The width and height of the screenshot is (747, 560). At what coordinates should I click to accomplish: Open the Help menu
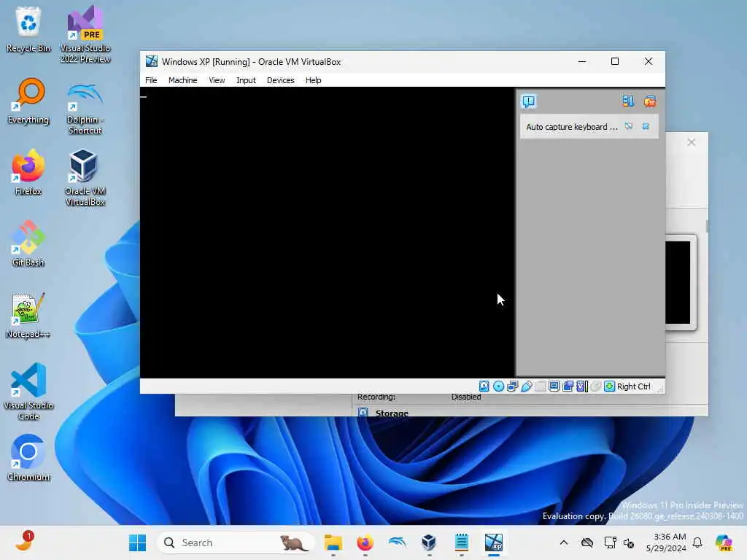point(313,80)
